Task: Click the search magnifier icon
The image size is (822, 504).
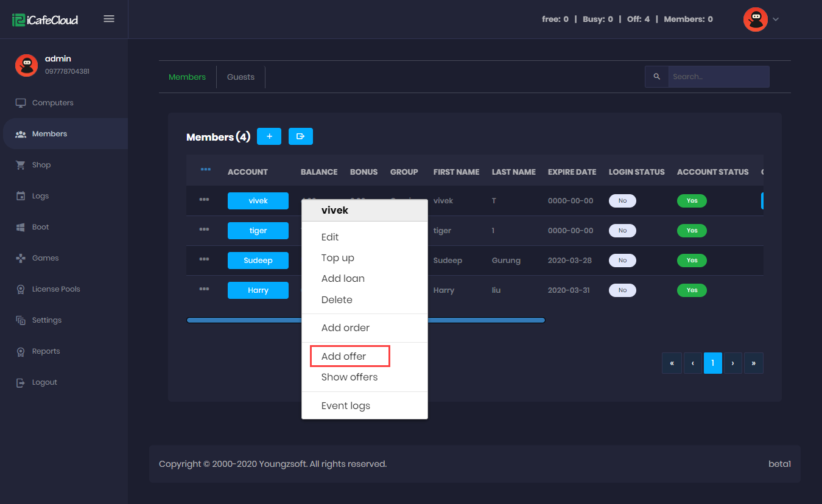Action: coord(656,77)
